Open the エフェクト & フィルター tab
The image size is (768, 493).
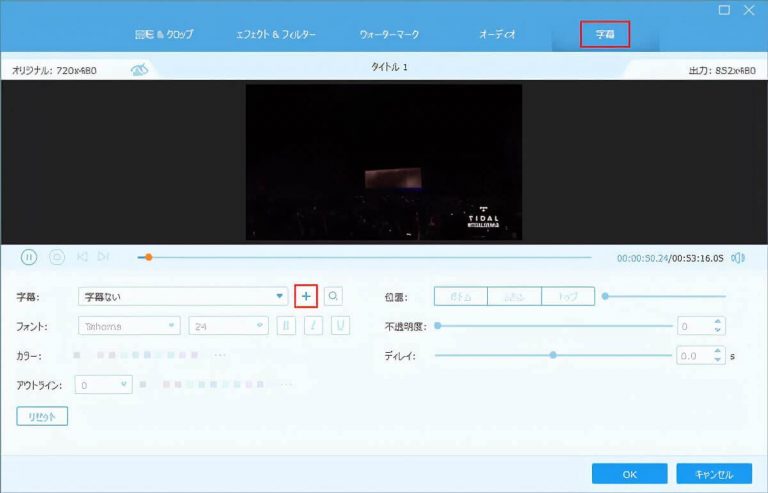pyautogui.click(x=275, y=34)
